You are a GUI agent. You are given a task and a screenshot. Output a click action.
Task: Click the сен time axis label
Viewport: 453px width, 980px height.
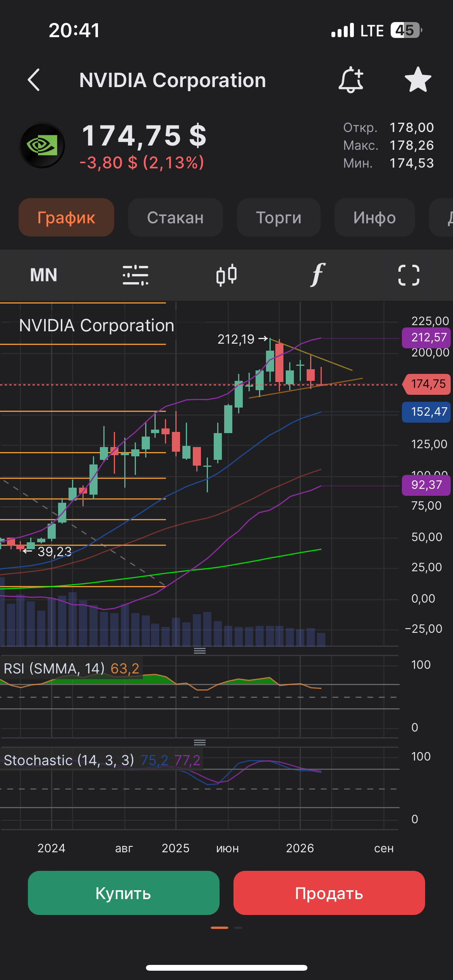(384, 848)
